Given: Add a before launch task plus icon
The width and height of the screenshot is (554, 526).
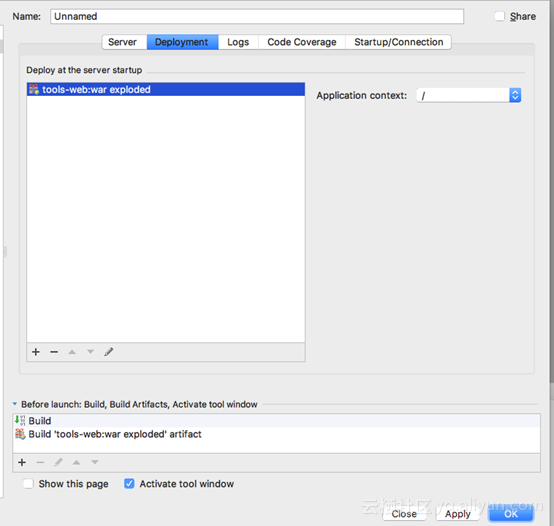Looking at the screenshot, I should point(22,462).
